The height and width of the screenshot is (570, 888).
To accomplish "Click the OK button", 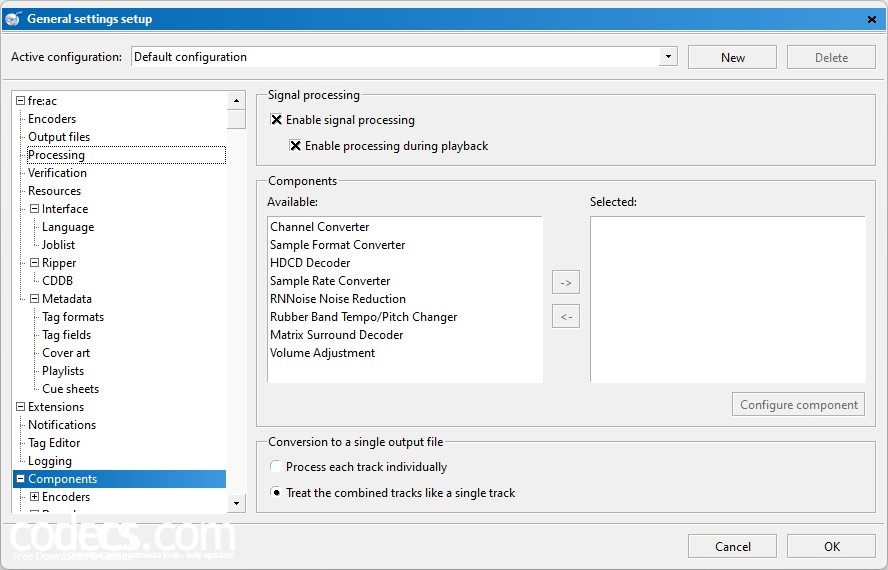I will (x=831, y=546).
